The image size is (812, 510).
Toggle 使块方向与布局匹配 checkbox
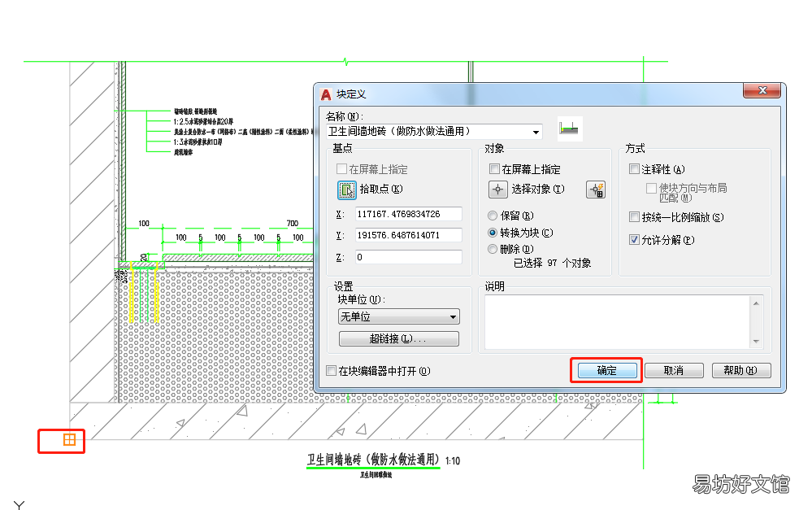(651, 188)
